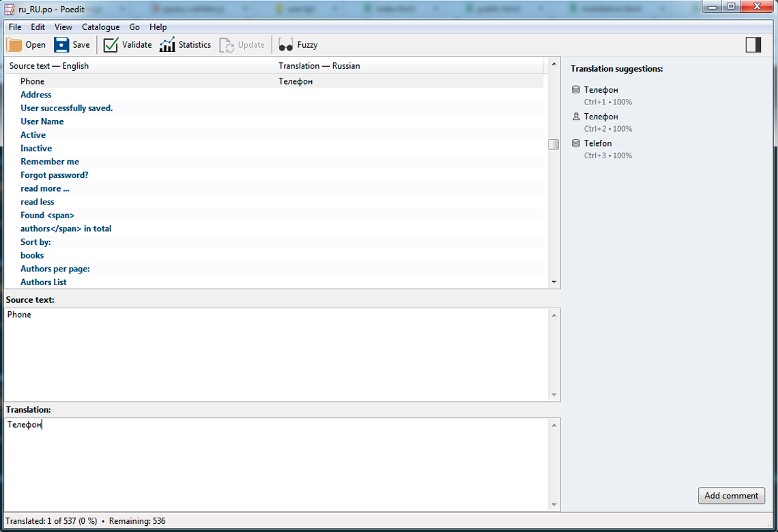Select the Telefon suggestion with Ctrl+3
Viewport: 778px width, 532px height.
pyautogui.click(x=598, y=144)
